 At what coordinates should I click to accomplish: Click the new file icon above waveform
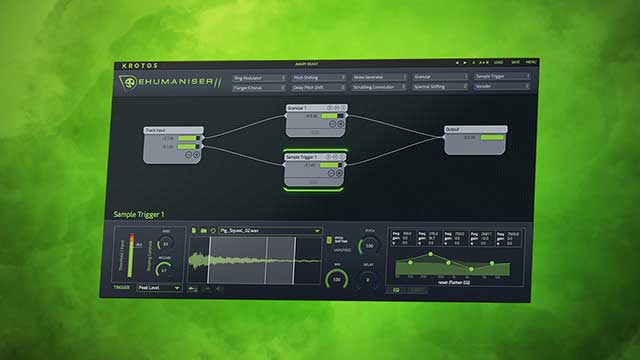(194, 231)
